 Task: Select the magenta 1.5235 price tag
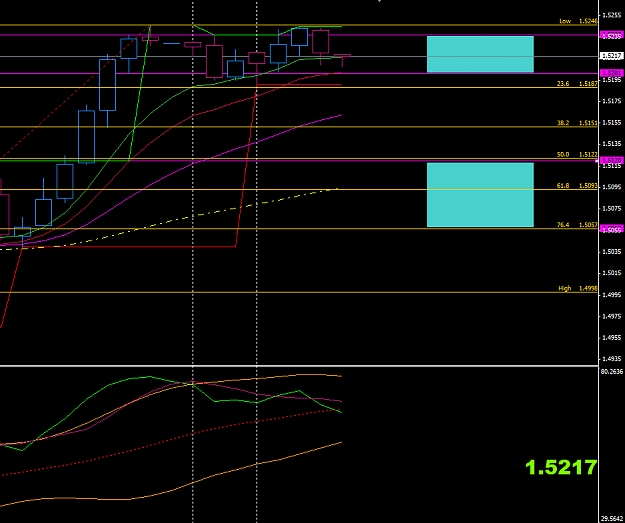[612, 35]
